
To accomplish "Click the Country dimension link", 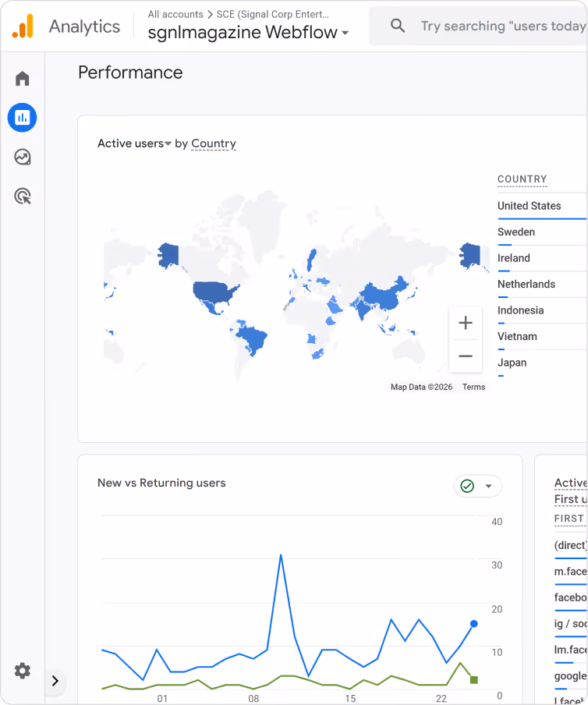I will 213,143.
